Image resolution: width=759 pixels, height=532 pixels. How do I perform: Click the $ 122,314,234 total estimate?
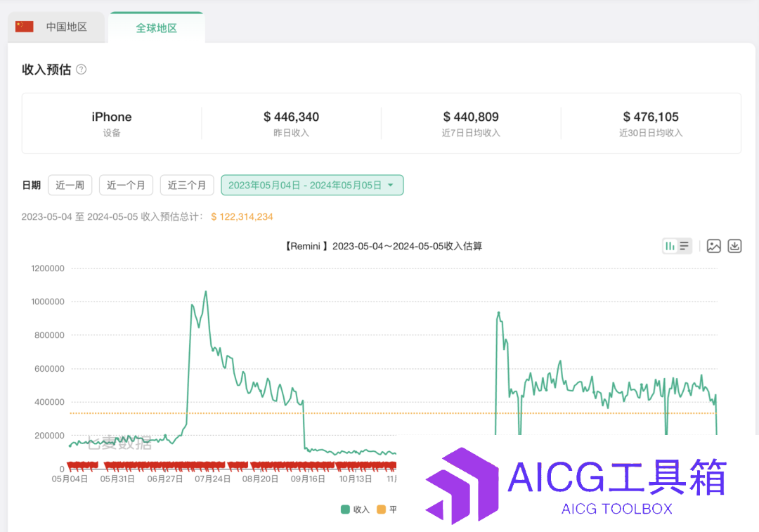coord(242,216)
